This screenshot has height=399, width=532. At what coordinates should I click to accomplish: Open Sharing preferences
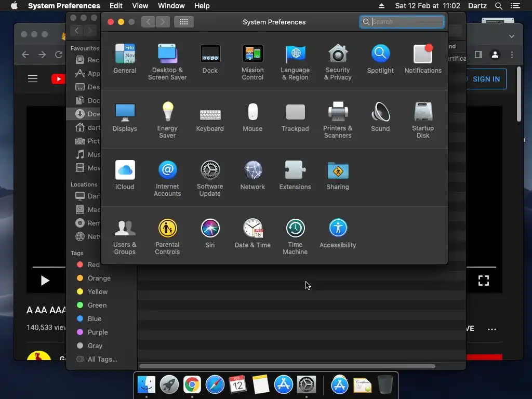click(x=338, y=175)
